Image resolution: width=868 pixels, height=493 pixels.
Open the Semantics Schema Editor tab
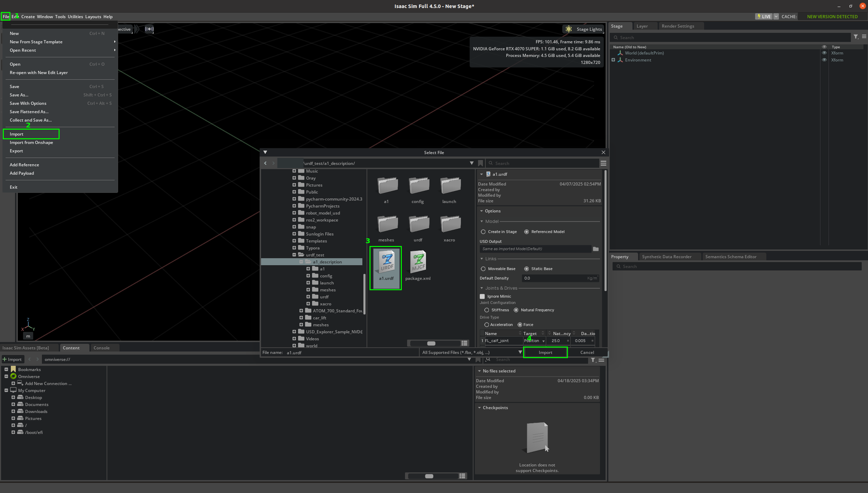(x=731, y=256)
